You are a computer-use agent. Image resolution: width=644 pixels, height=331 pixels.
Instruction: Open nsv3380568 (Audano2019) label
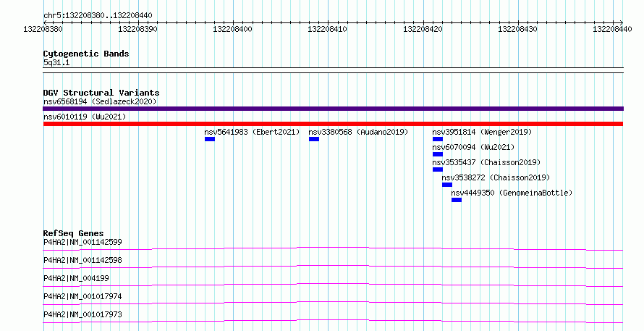tap(359, 132)
